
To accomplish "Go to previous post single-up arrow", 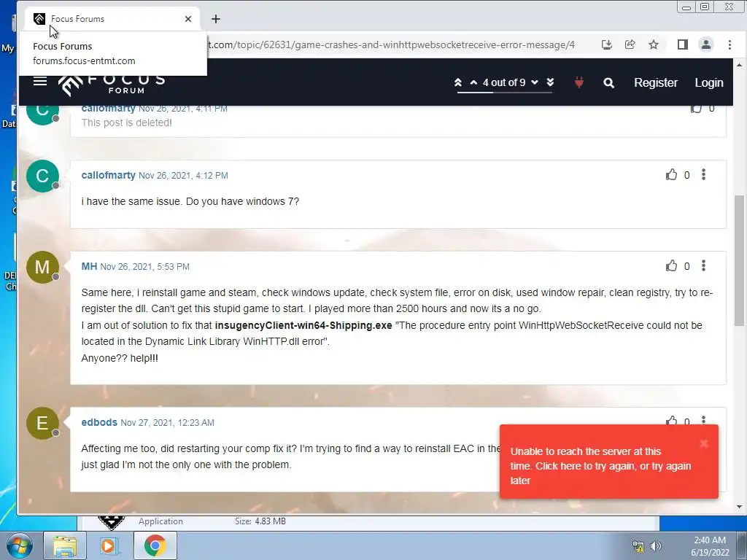I will pyautogui.click(x=473, y=82).
